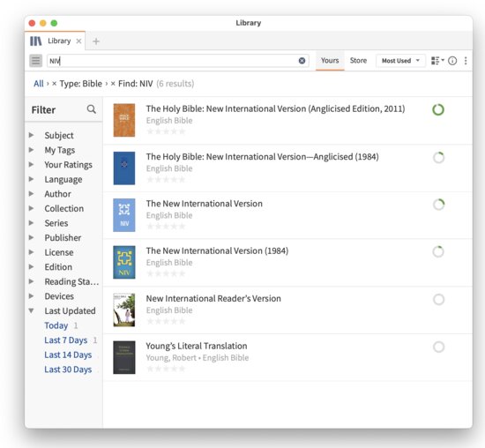Screen dimensions: 485x448
Task: Expand the Your Ratings filter
Action: (31, 164)
